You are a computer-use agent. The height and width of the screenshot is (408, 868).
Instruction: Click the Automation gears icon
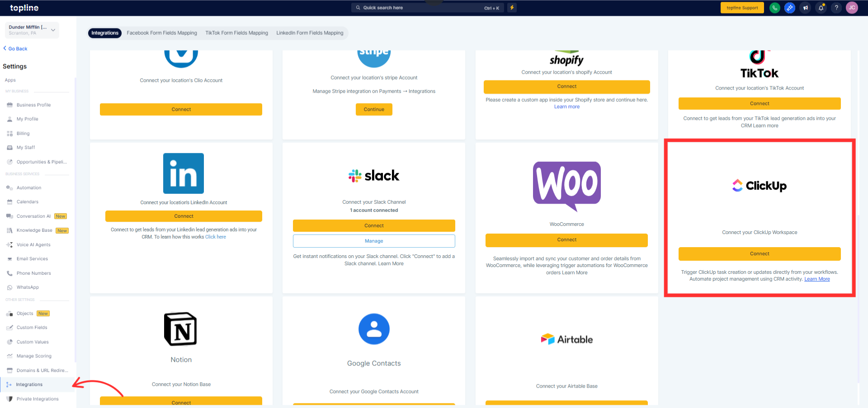(9, 188)
